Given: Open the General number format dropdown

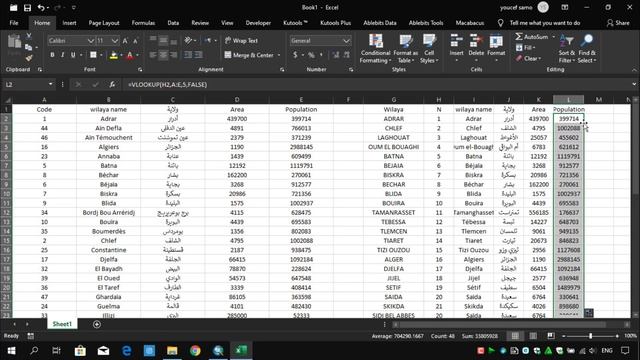Looking at the screenshot, I should click(x=346, y=41).
